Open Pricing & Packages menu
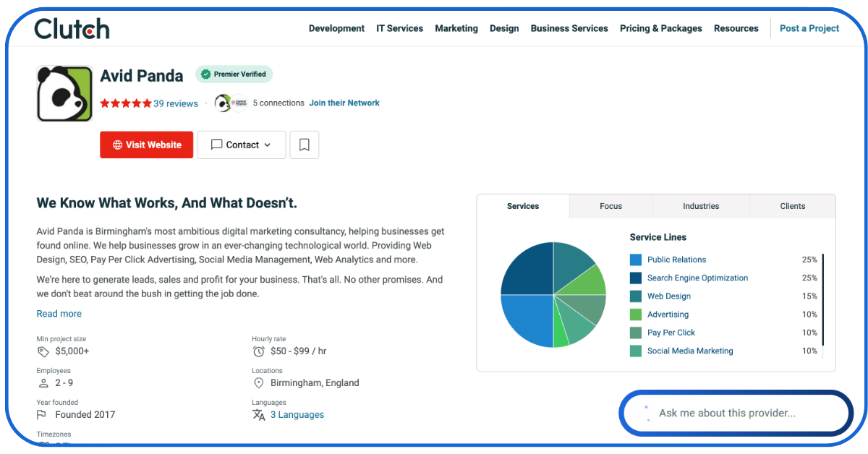This screenshot has height=454, width=868. [661, 28]
